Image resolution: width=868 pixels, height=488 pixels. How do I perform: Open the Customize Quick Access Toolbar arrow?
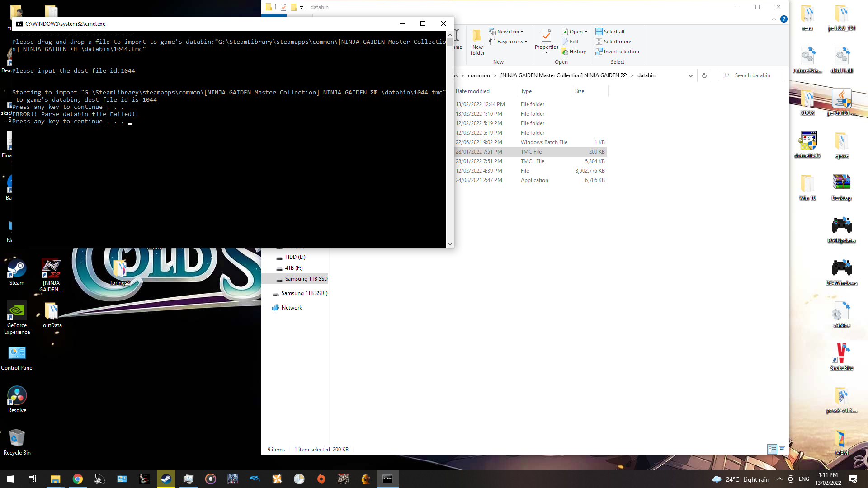[302, 7]
